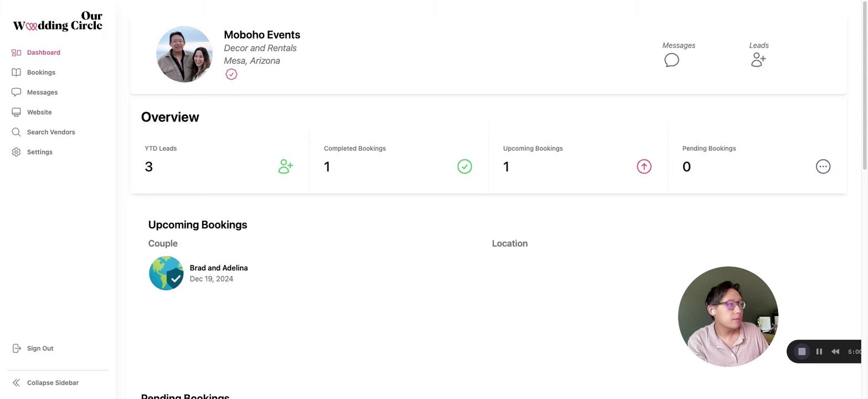This screenshot has height=399, width=868.
Task: Click the Location column header
Action: pyautogui.click(x=510, y=243)
